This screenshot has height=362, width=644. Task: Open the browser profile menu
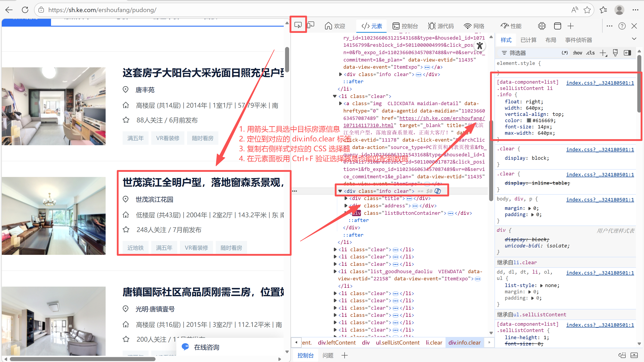619,10
